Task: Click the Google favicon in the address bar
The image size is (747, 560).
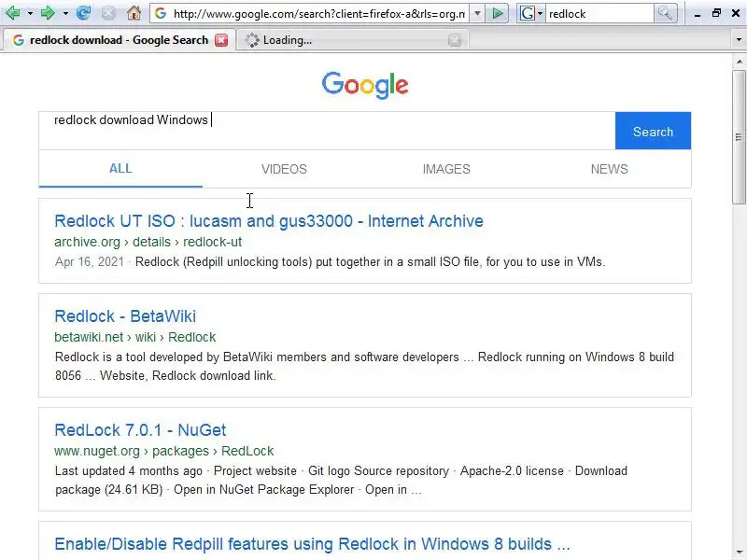Action: coord(161,13)
